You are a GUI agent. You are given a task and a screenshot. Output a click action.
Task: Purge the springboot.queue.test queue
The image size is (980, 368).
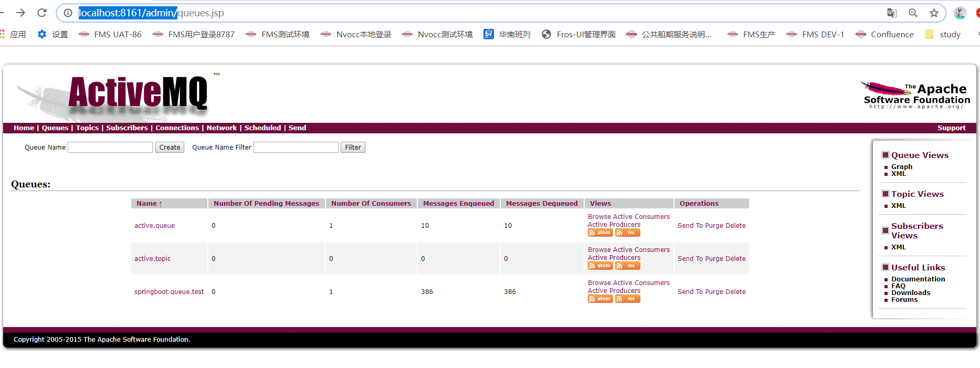coord(714,292)
